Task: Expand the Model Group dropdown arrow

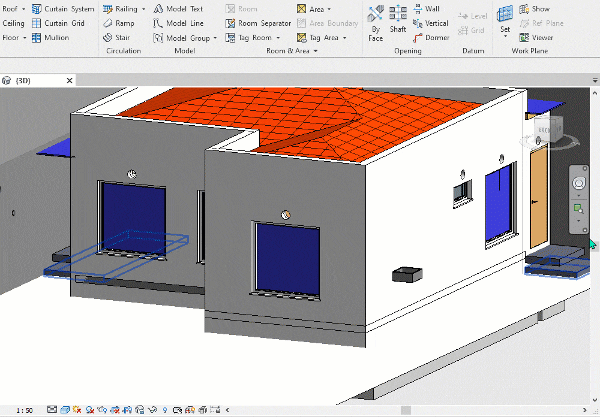Action: click(215, 38)
